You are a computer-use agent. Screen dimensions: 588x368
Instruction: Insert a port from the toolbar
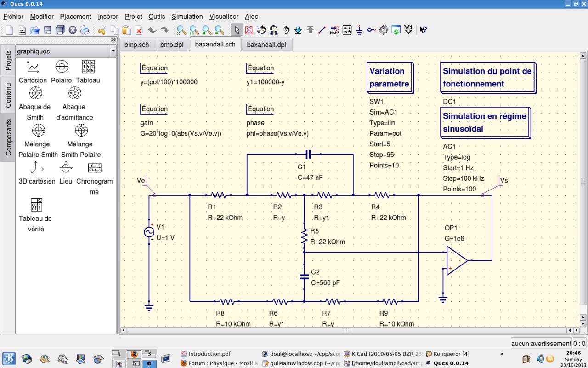(371, 30)
